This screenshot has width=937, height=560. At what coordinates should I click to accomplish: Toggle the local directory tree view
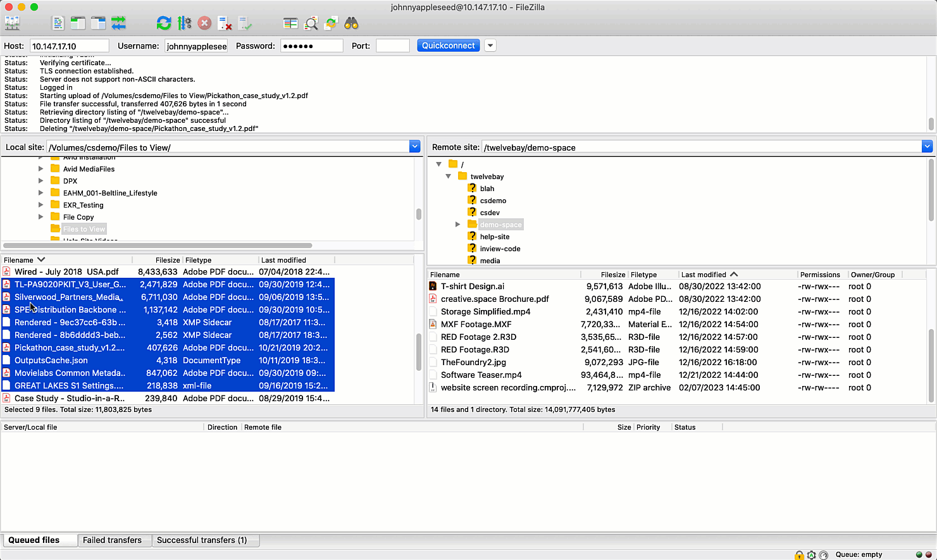[78, 23]
